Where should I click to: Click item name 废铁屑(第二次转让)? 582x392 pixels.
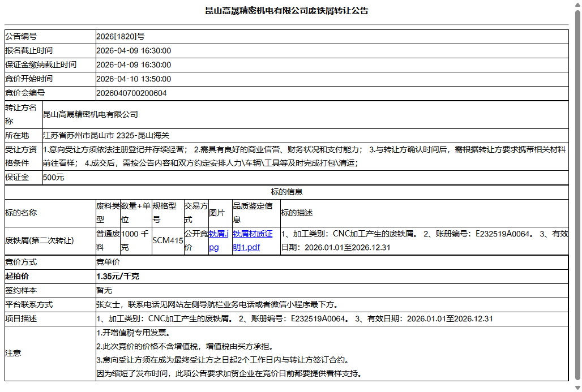[39, 241]
